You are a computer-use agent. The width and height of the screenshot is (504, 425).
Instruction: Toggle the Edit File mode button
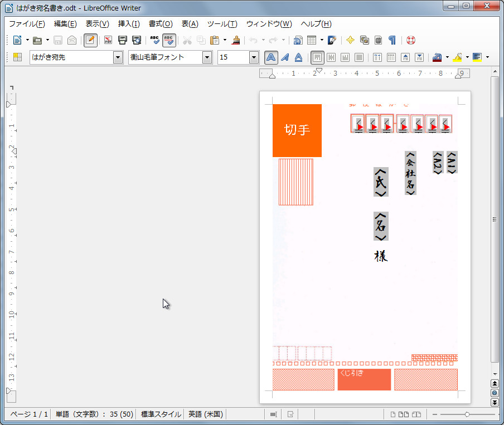click(x=90, y=40)
